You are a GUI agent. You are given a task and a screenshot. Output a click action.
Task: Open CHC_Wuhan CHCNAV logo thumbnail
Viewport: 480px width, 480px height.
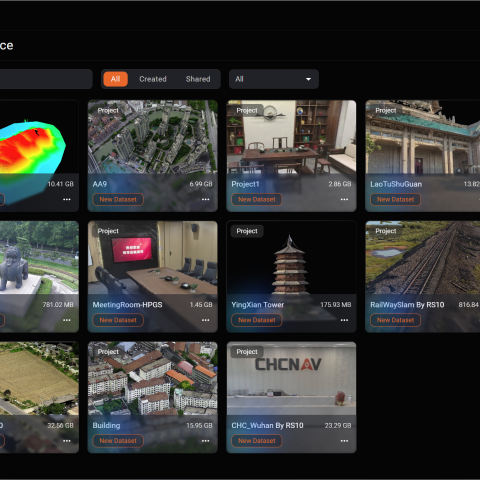tap(291, 378)
